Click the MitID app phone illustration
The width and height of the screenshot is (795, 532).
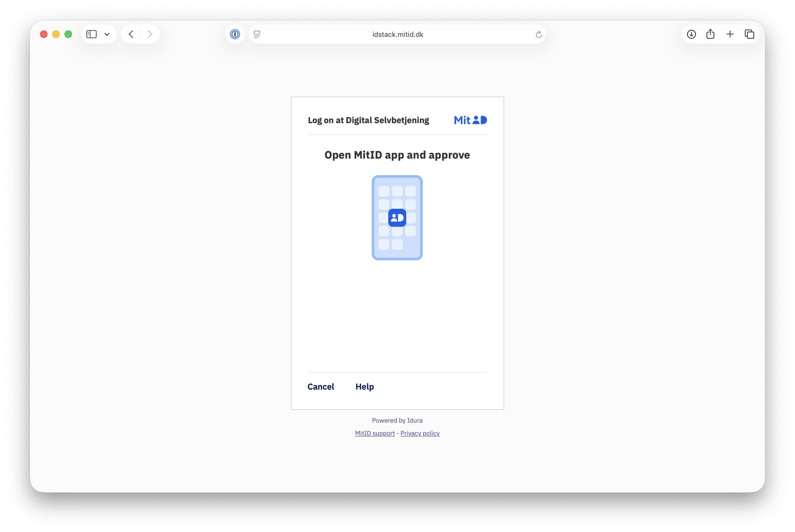(x=397, y=217)
